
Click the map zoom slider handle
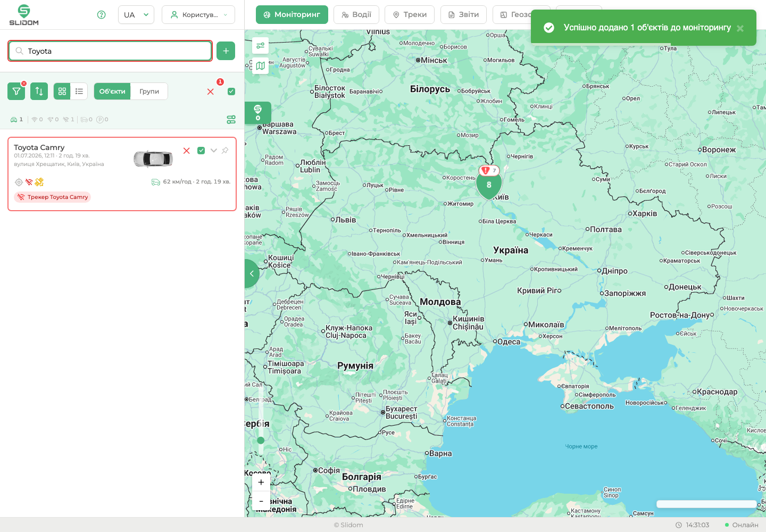pos(261,440)
